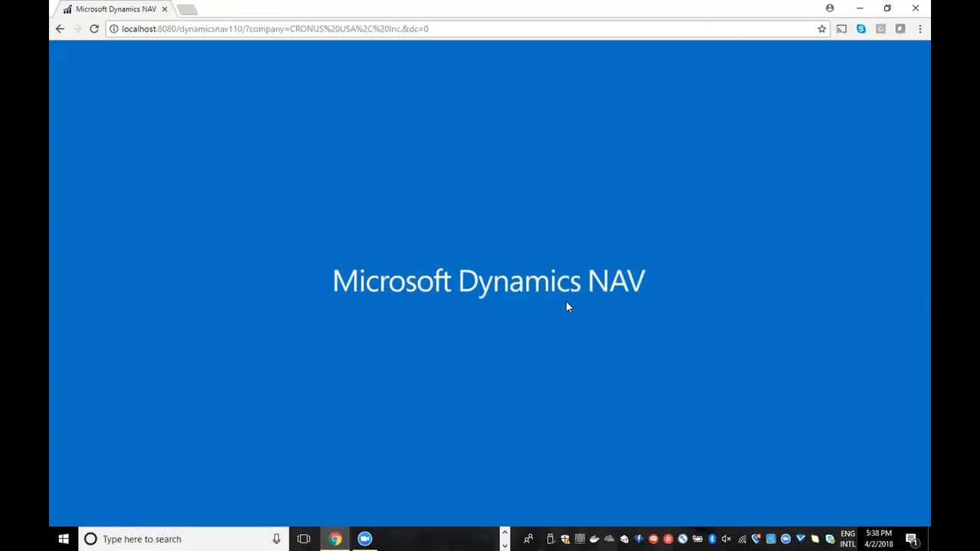Close the Microsoft Dynamics NAV tab

(164, 9)
